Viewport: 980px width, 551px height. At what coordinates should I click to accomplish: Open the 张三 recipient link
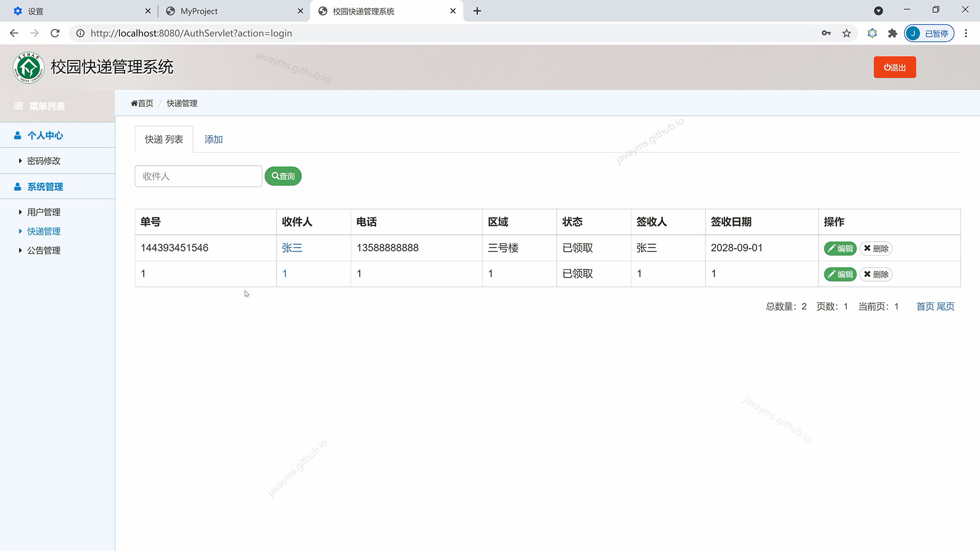[292, 247]
